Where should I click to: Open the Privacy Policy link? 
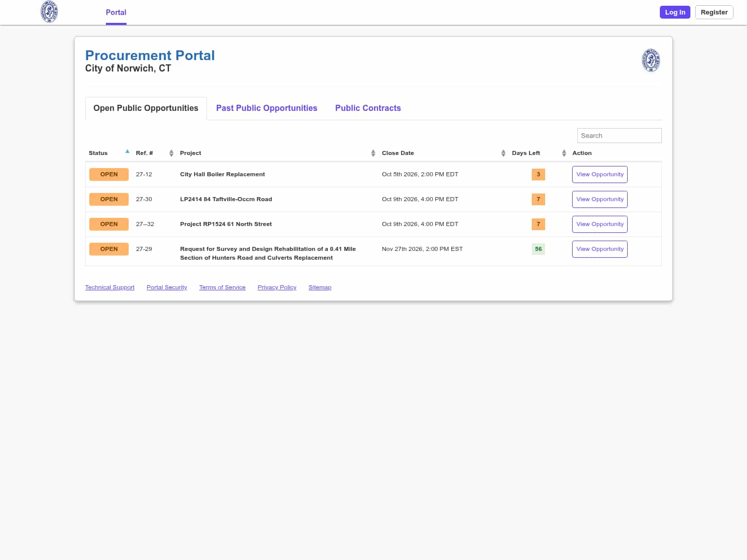[x=277, y=287]
